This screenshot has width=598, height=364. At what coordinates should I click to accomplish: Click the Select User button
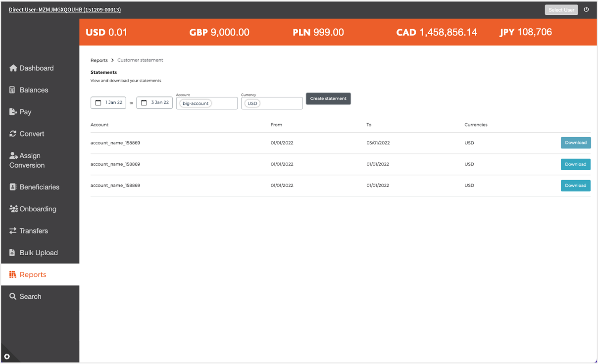[561, 10]
